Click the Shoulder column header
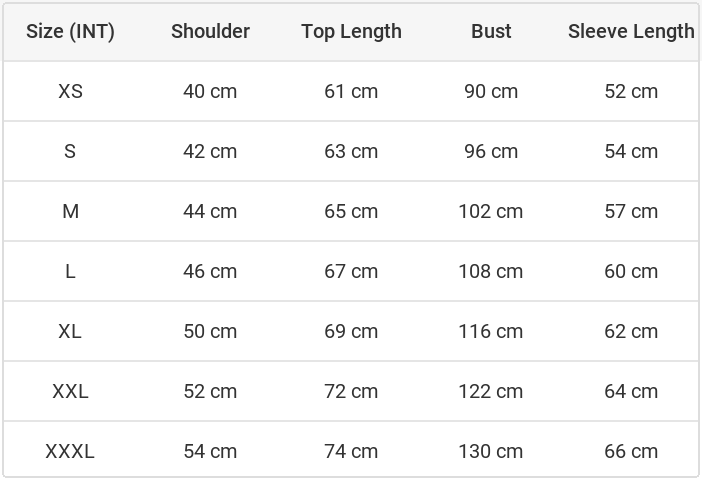The image size is (702, 480). click(210, 31)
